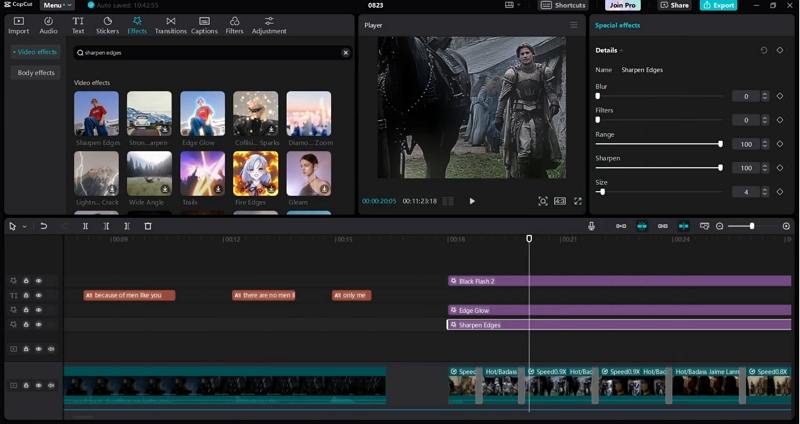The width and height of the screenshot is (800, 424).
Task: Add keyframe for Blur parameter
Action: [x=780, y=96]
